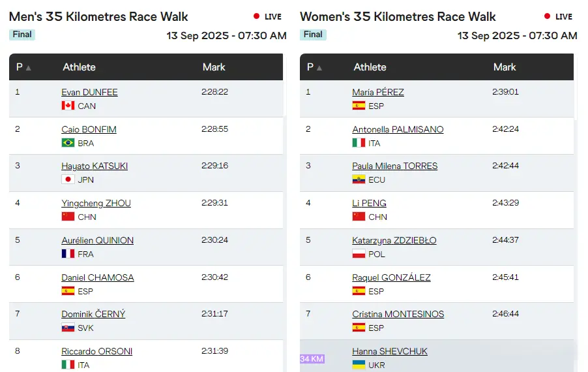
Task: Click the France flag next to FRA
Action: 68,254
